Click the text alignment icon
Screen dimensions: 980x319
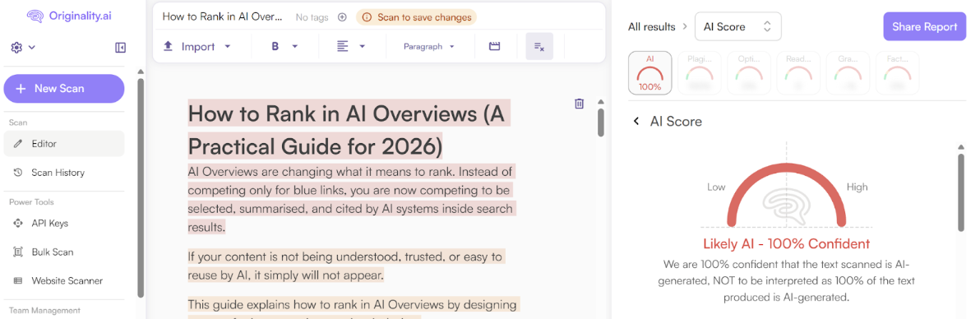point(343,46)
